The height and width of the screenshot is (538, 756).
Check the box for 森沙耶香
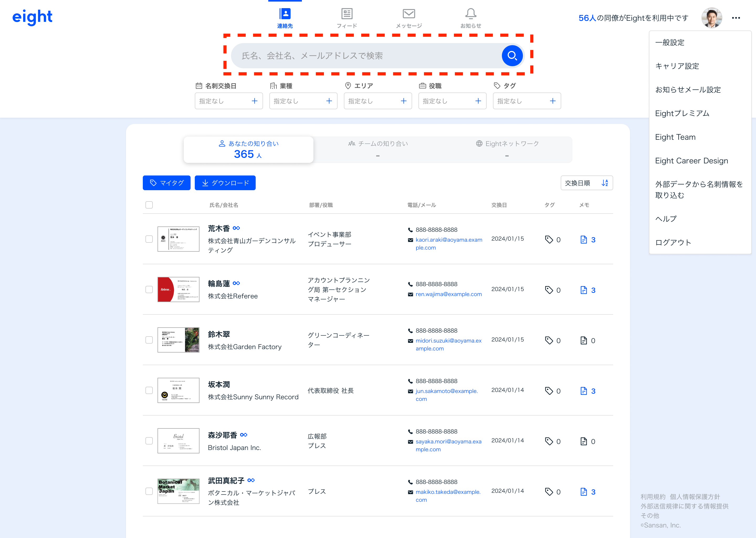point(149,441)
